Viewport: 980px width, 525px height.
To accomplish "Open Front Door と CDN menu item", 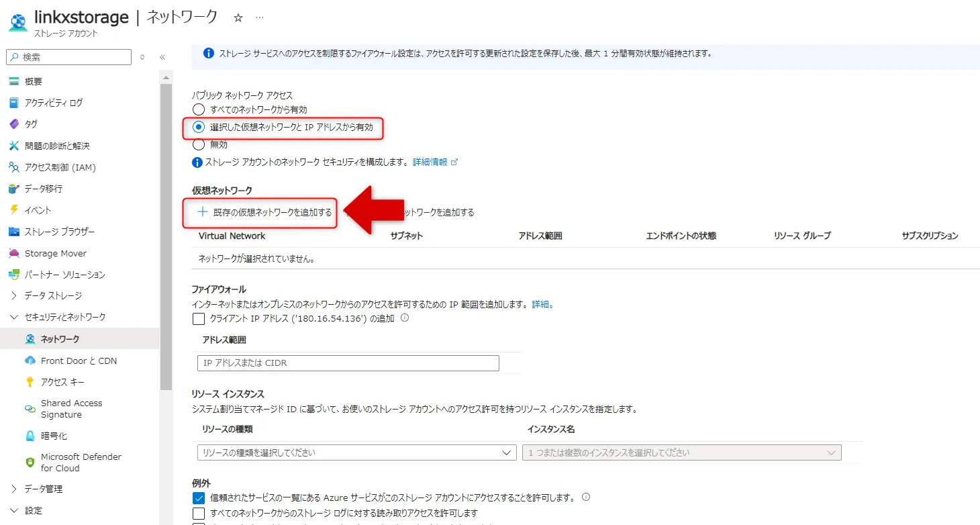I will coord(79,361).
